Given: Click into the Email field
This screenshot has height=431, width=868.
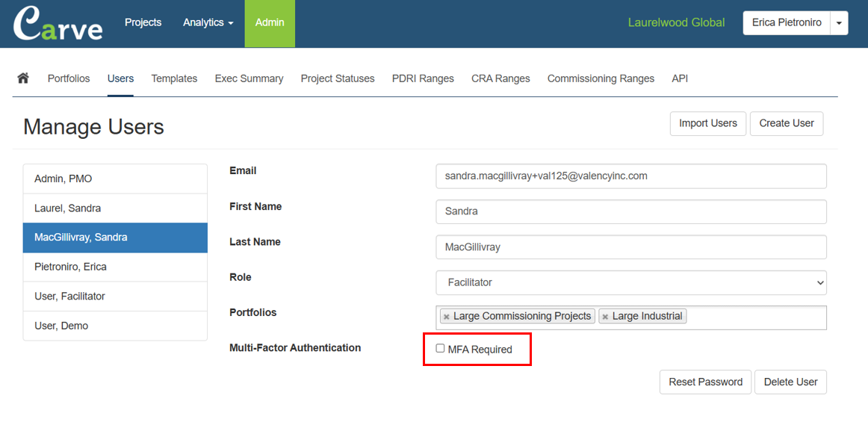Looking at the screenshot, I should [631, 176].
